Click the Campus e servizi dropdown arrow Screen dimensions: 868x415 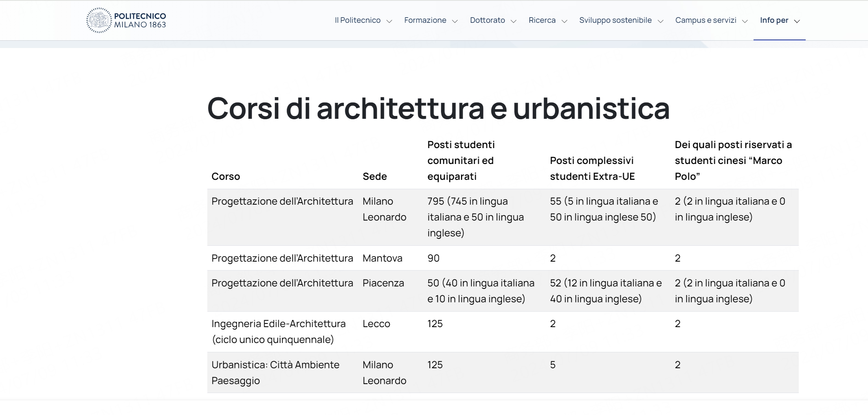pyautogui.click(x=745, y=21)
